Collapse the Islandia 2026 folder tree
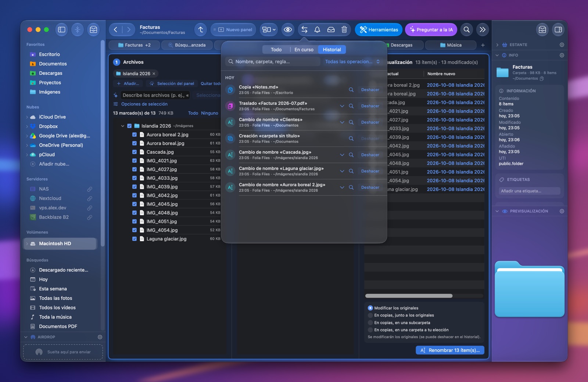The height and width of the screenshot is (382, 588). 123,126
